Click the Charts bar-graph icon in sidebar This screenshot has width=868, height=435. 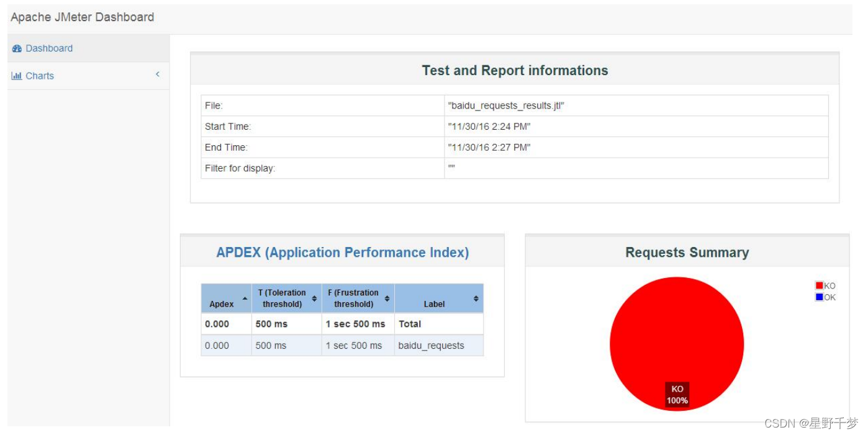click(17, 76)
